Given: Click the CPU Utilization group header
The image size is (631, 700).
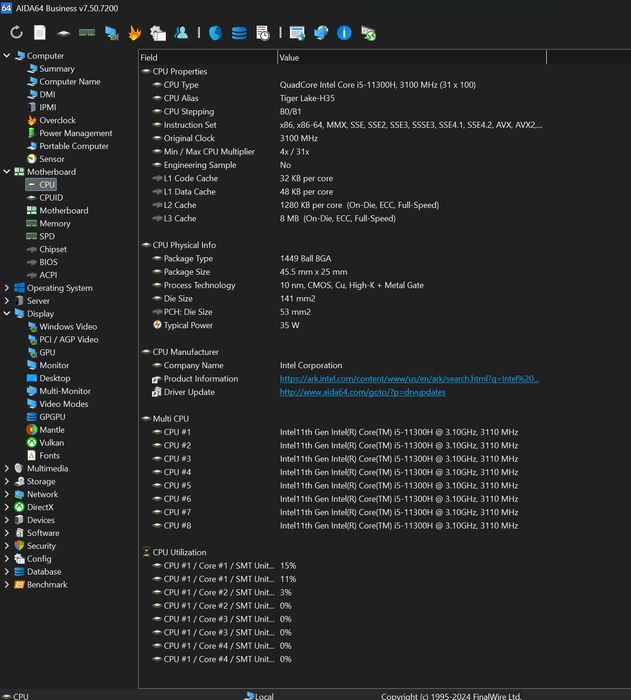Looking at the screenshot, I should 179,552.
